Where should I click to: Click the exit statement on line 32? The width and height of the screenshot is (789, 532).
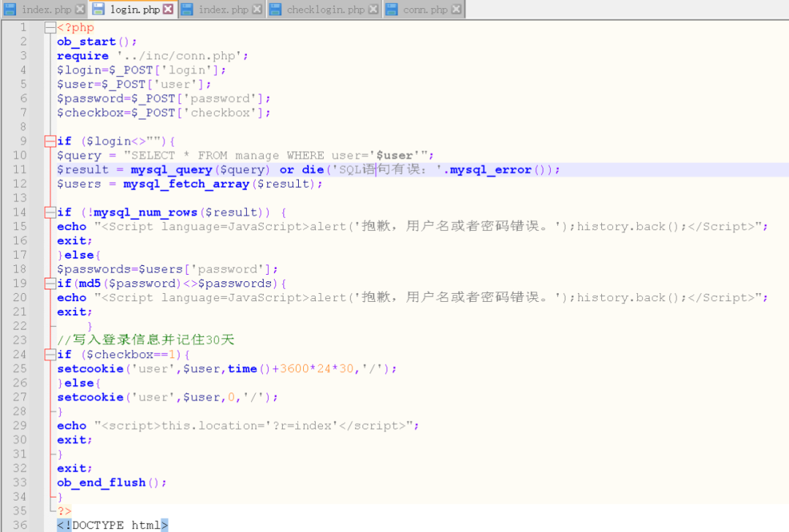(74, 468)
